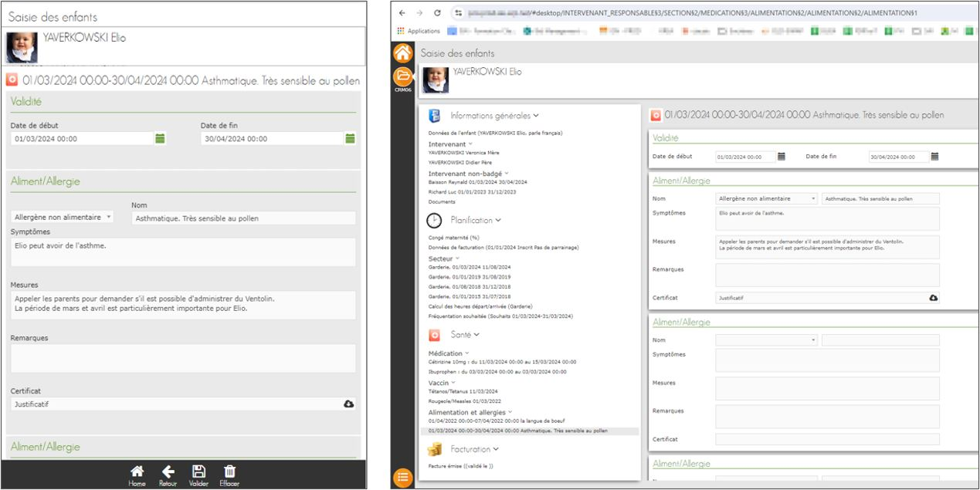This screenshot has width=980, height=490.
Task: Open the site information icon in the address bar
Action: pos(458,13)
